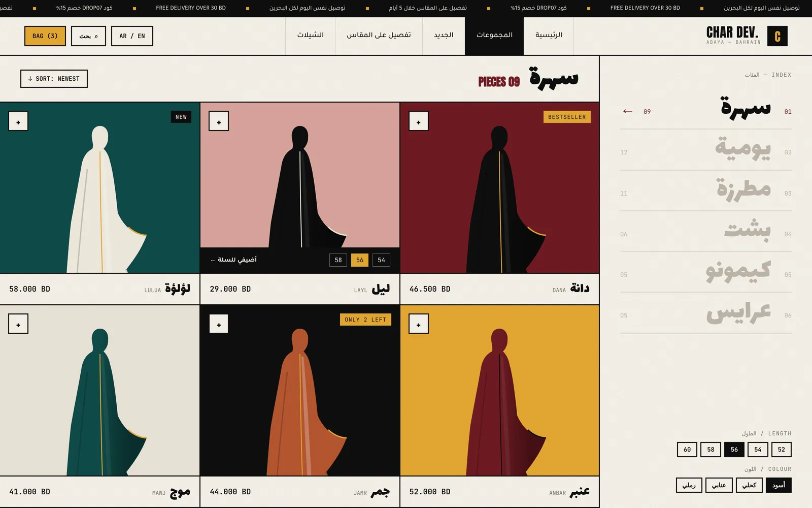
Task: Open the Bag (3) button
Action: [45, 36]
